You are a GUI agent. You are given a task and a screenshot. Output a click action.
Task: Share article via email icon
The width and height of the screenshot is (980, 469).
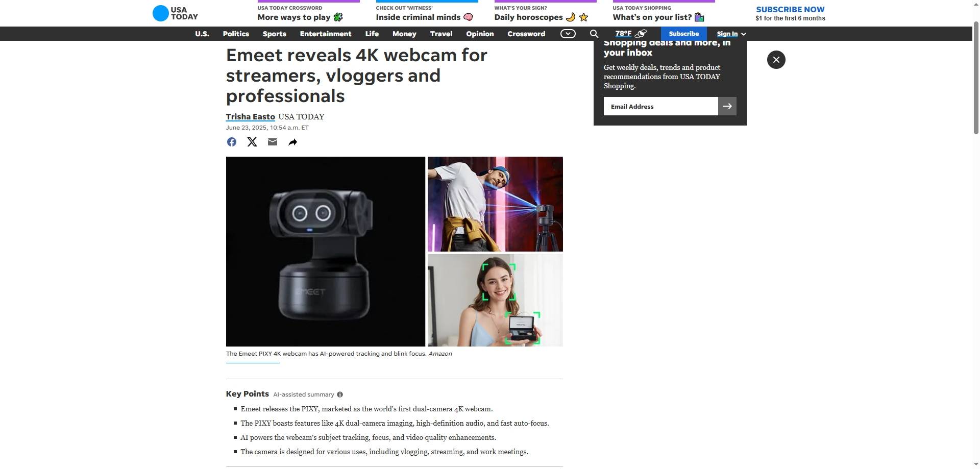[273, 142]
